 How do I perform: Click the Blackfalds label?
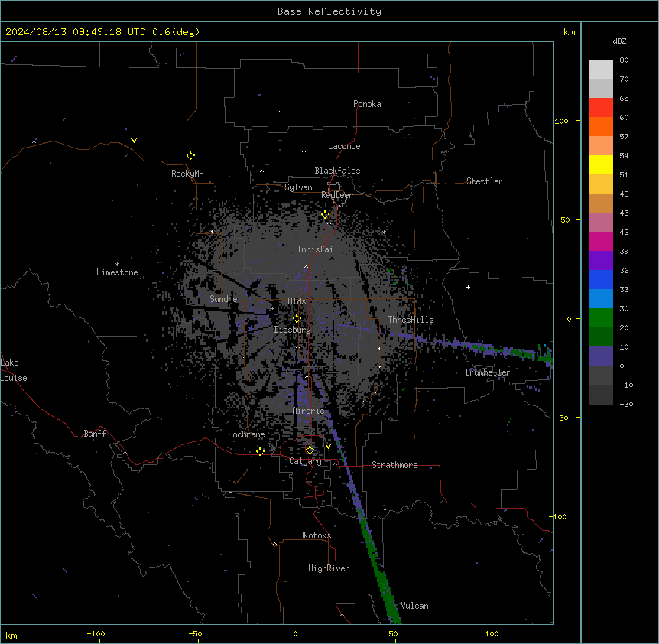pos(337,171)
